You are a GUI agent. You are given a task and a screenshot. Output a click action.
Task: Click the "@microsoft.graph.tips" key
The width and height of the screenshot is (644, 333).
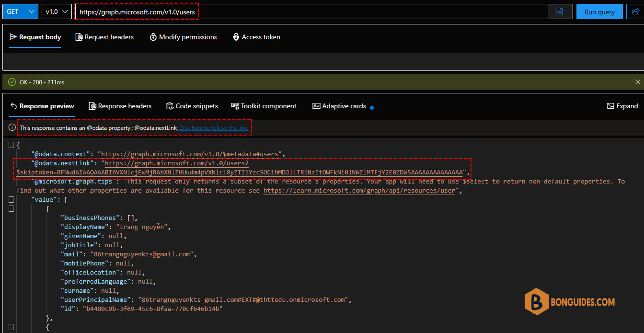pyautogui.click(x=72, y=181)
